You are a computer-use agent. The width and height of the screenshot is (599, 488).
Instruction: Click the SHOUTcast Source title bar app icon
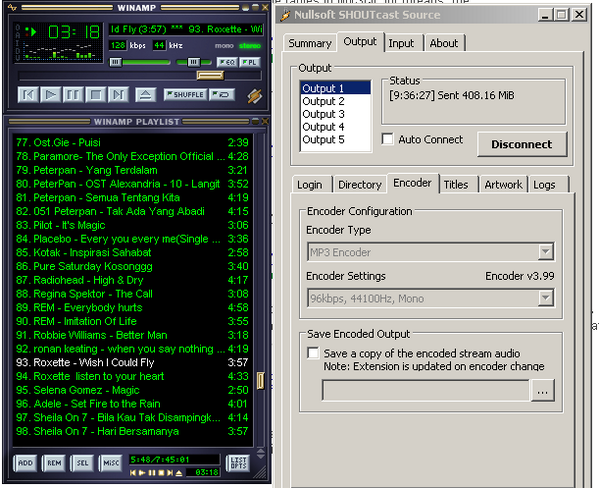click(285, 15)
